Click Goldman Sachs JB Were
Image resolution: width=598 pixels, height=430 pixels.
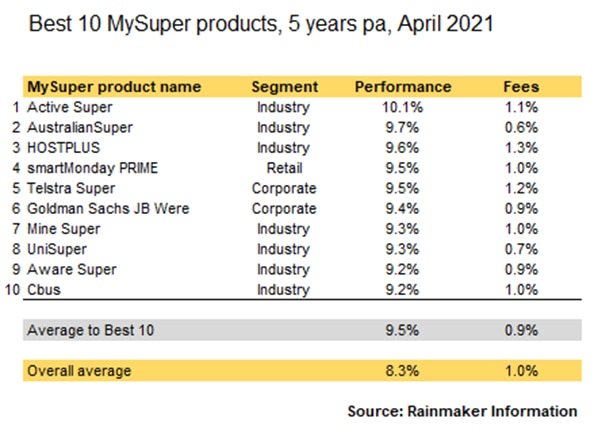(108, 209)
